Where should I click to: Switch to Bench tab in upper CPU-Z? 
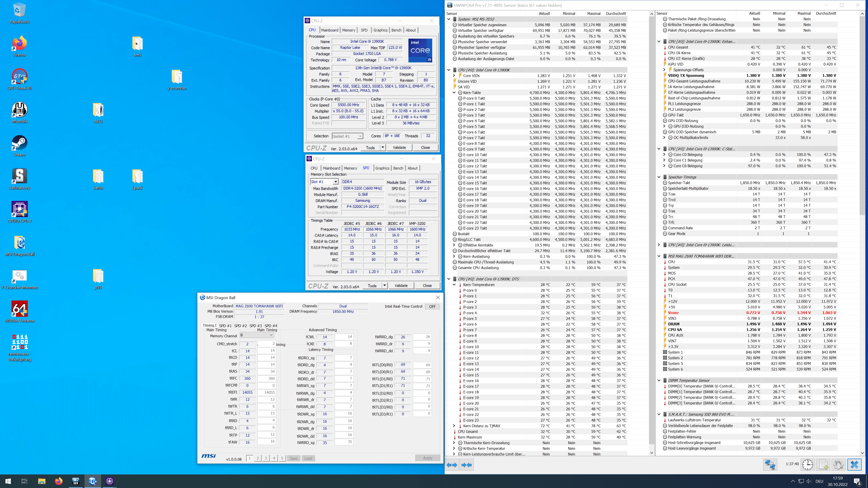pos(396,30)
